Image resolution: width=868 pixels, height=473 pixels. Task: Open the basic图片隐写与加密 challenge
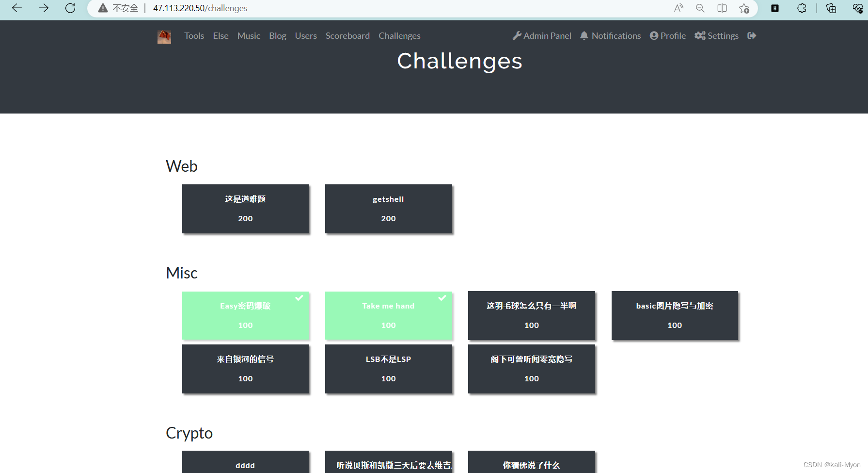point(675,315)
